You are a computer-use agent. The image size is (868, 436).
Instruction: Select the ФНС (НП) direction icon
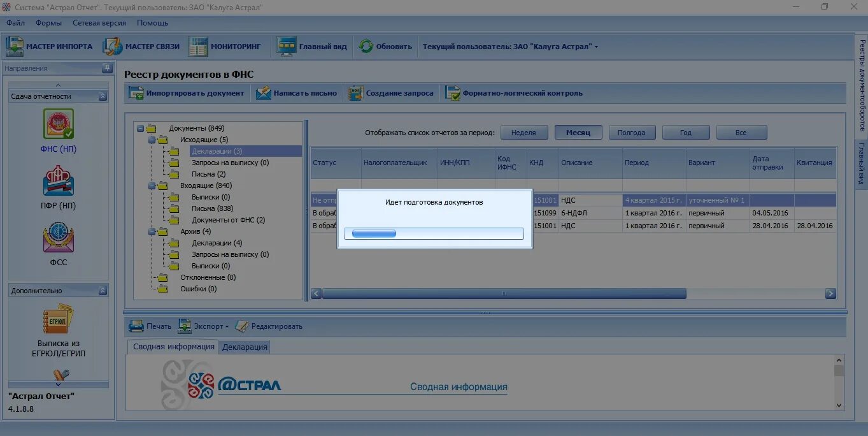[58, 124]
